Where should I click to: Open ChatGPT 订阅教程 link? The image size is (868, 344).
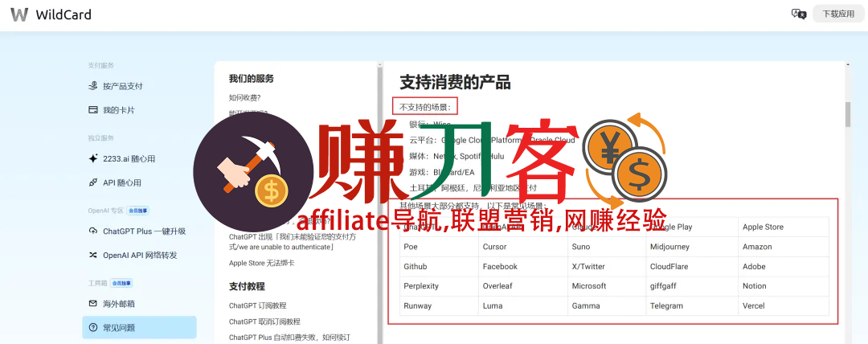(x=257, y=305)
